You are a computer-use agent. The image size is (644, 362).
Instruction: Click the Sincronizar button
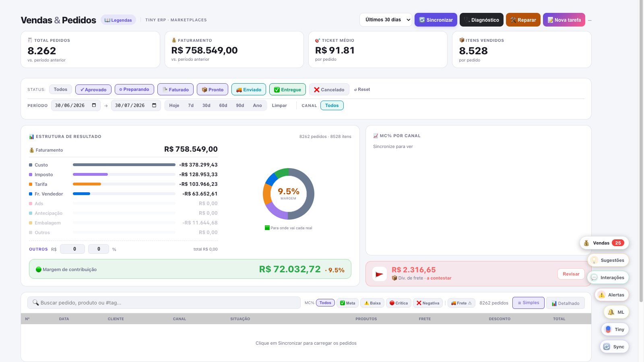tap(436, 20)
